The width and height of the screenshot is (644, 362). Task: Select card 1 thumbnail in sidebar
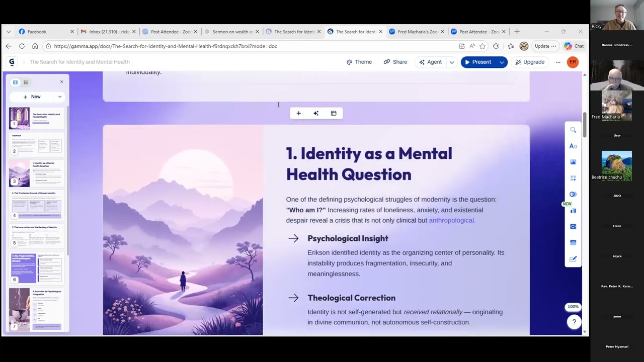pos(37,119)
